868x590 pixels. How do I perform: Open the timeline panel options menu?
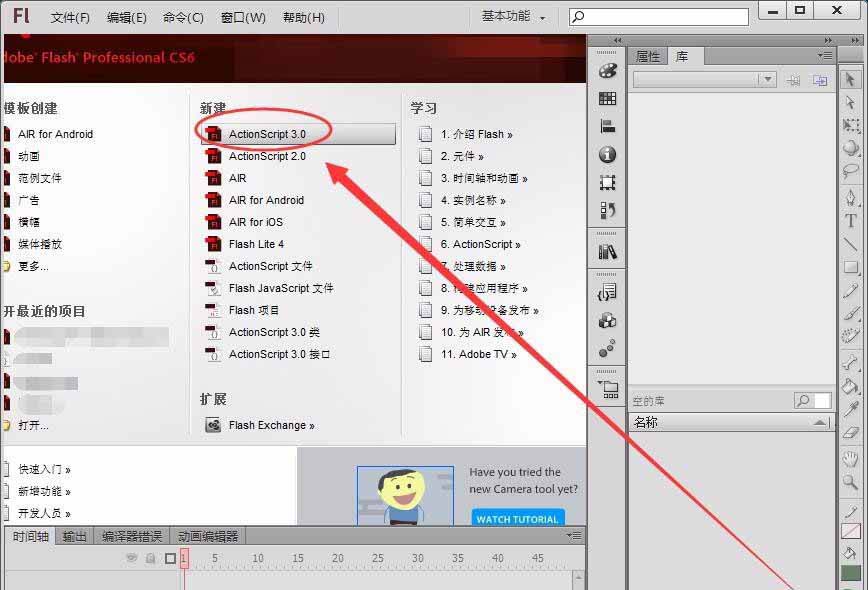pos(574,535)
